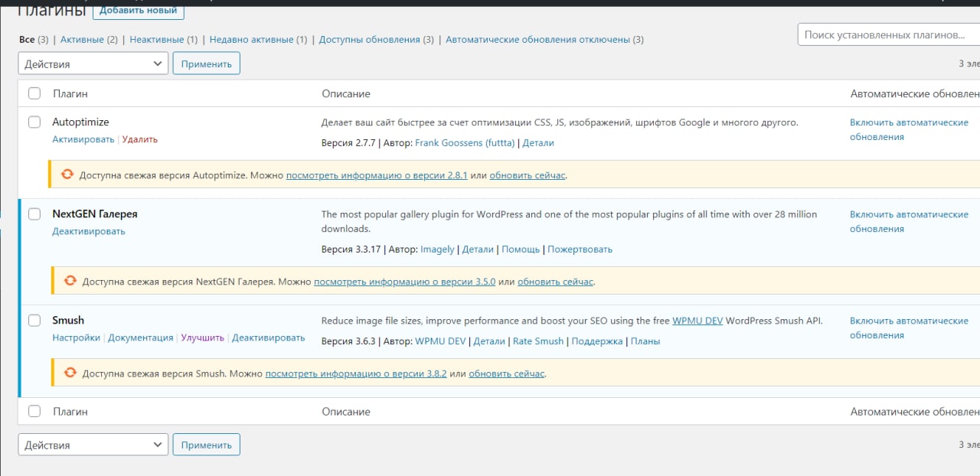Screen dimensions: 980x476
Task: Delete Autoptimize via Удалить link
Action: (140, 139)
